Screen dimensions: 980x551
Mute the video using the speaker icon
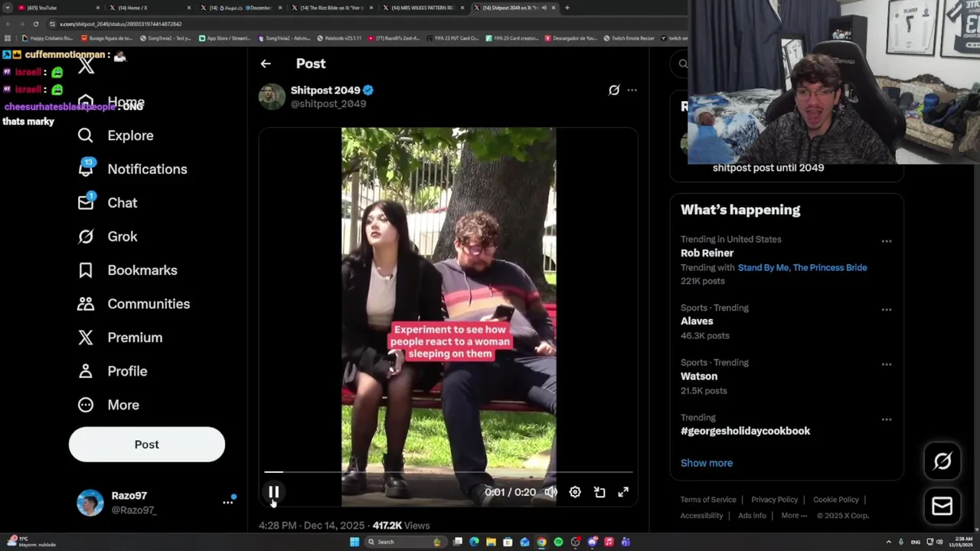pos(550,492)
